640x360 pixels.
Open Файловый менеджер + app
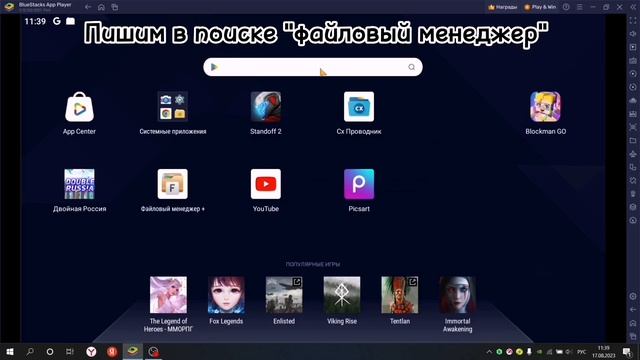point(173,184)
